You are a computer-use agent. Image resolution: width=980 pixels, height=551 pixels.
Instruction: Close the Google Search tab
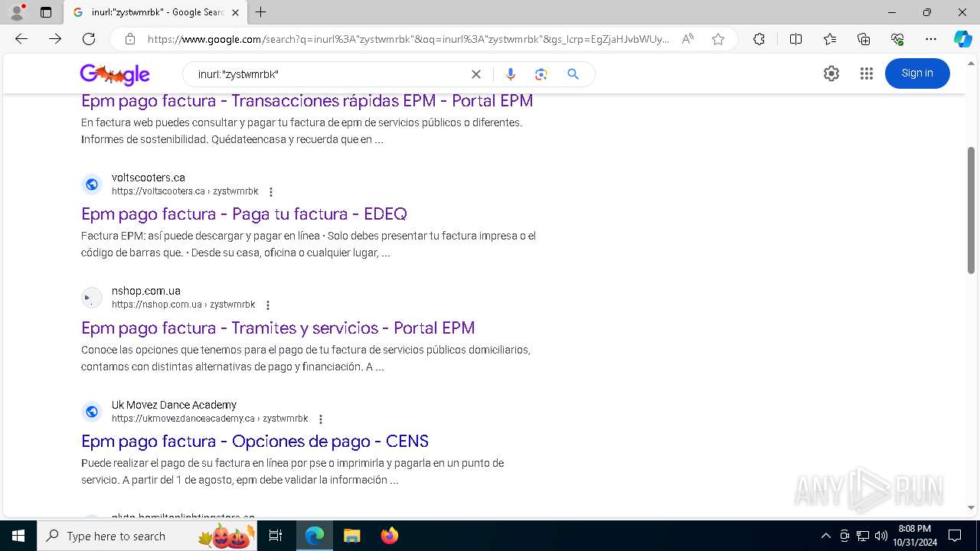235,12
